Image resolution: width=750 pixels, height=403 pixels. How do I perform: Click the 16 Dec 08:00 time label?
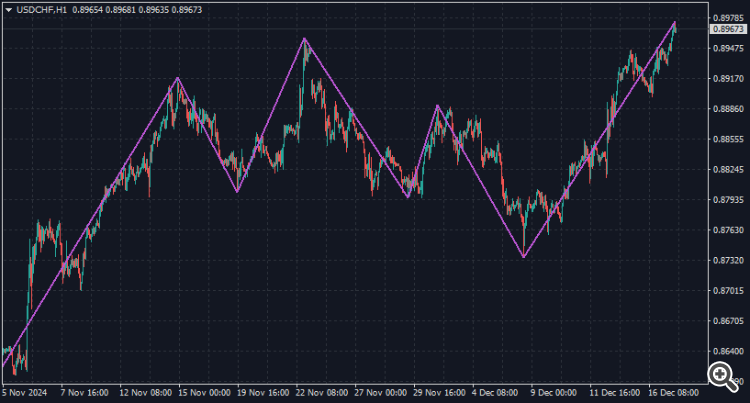pyautogui.click(x=675, y=392)
